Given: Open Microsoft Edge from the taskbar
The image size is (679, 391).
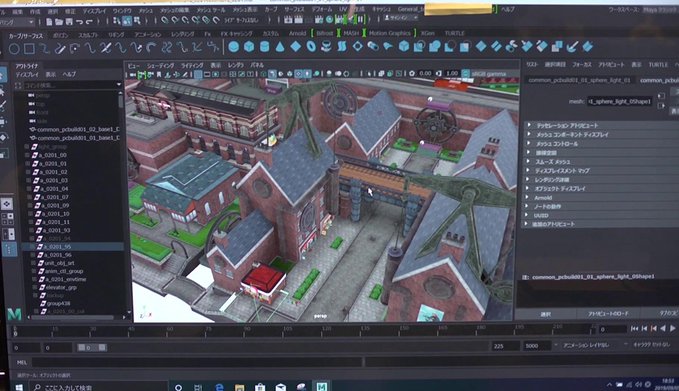Looking at the screenshot, I should click(x=219, y=387).
